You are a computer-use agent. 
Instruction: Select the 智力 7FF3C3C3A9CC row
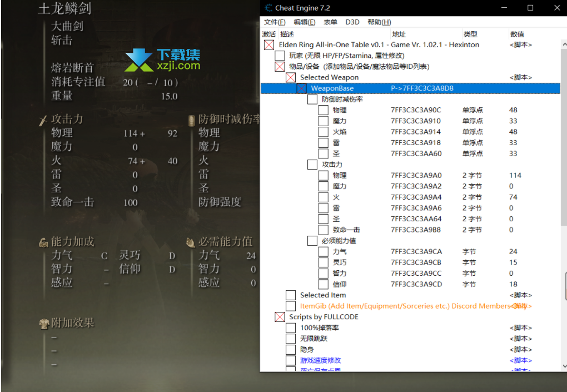[x=410, y=274]
